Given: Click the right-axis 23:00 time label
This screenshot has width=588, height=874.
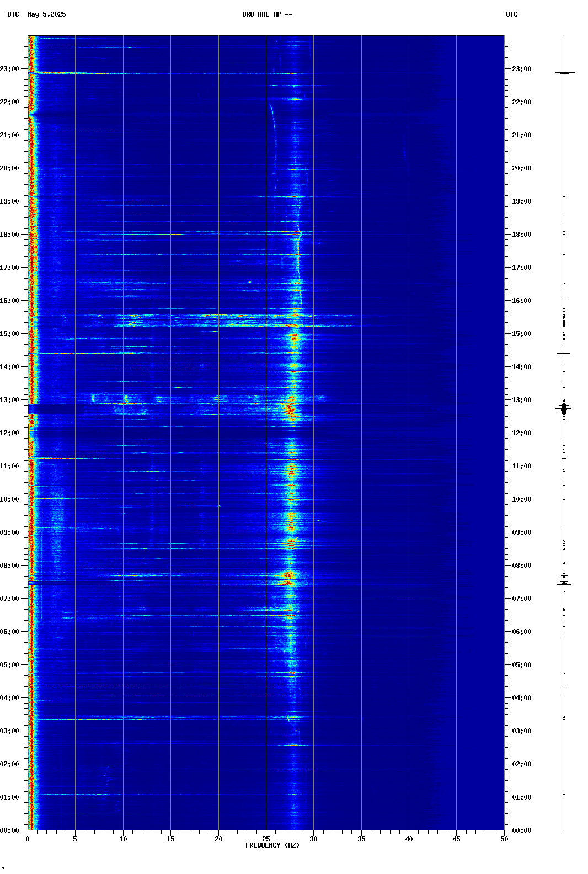Looking at the screenshot, I should pos(522,69).
